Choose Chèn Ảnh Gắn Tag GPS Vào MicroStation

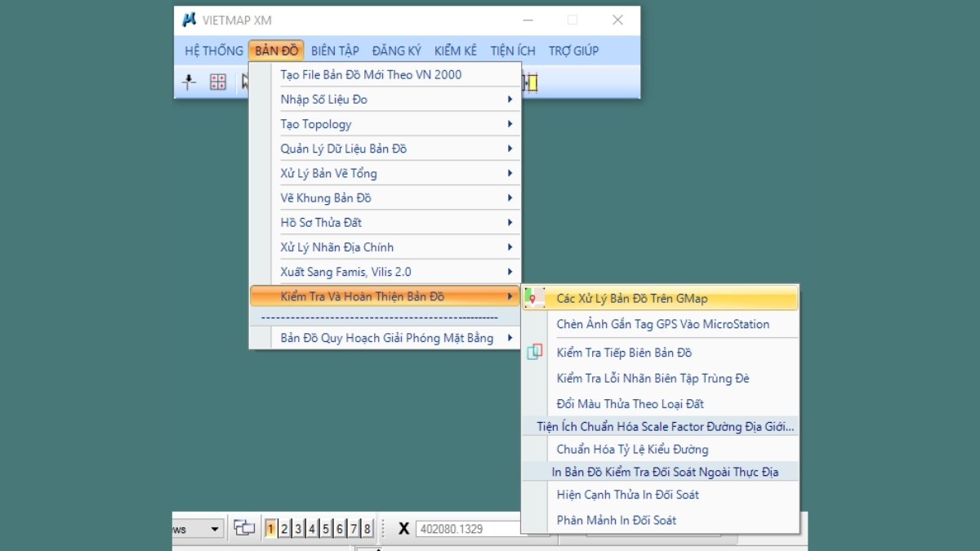[662, 324]
